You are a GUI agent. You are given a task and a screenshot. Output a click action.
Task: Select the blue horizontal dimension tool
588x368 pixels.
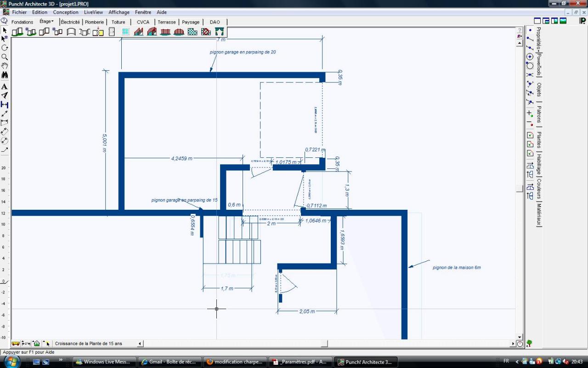5,104
